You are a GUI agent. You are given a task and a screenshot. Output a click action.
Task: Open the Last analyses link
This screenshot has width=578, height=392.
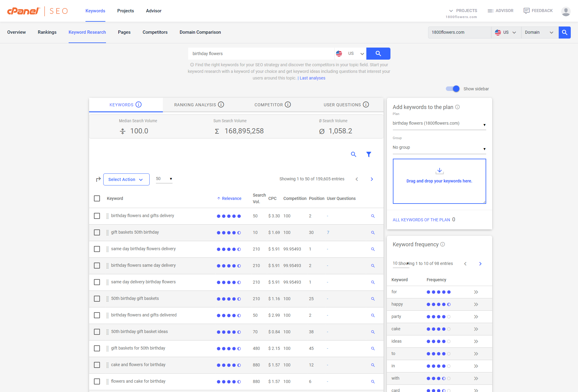312,78
